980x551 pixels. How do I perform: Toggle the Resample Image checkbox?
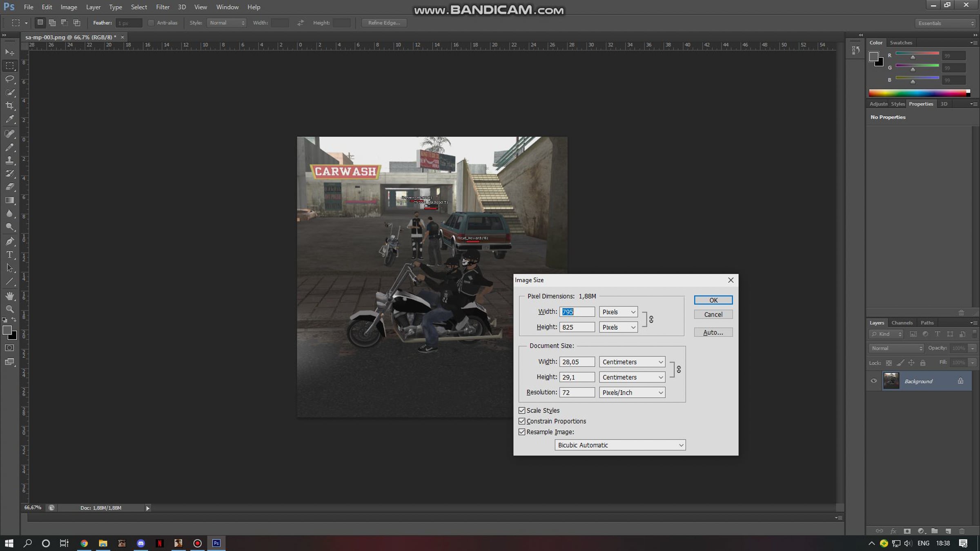click(522, 432)
